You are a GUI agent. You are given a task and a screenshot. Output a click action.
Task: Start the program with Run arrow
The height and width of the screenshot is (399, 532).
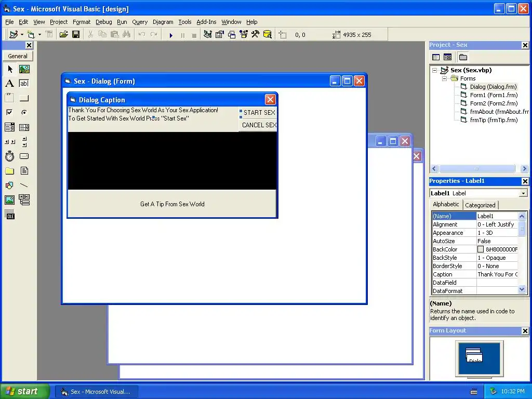coord(171,35)
